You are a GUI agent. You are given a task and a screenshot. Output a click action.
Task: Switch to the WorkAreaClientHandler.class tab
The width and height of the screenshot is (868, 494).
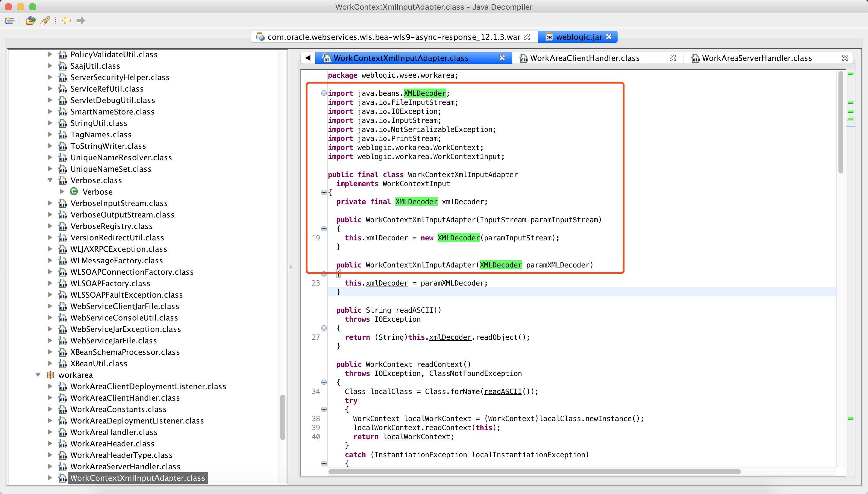(x=585, y=58)
